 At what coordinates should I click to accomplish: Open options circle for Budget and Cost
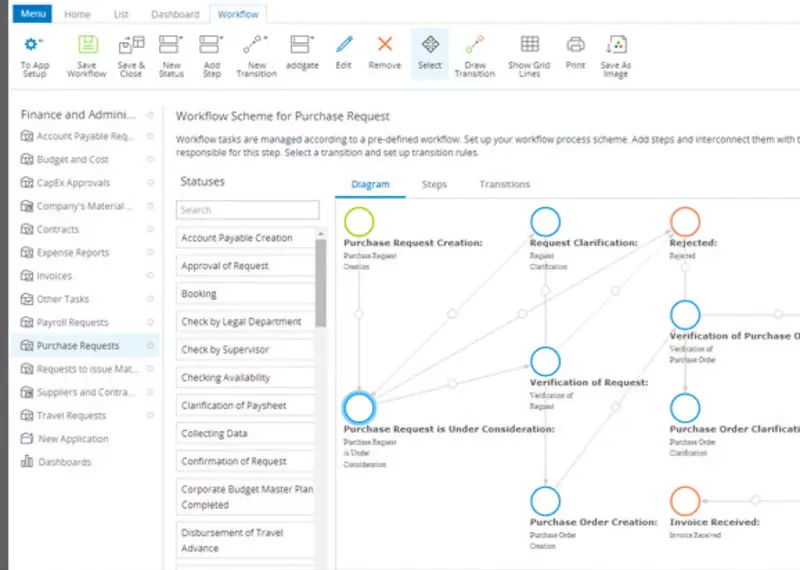coord(150,159)
